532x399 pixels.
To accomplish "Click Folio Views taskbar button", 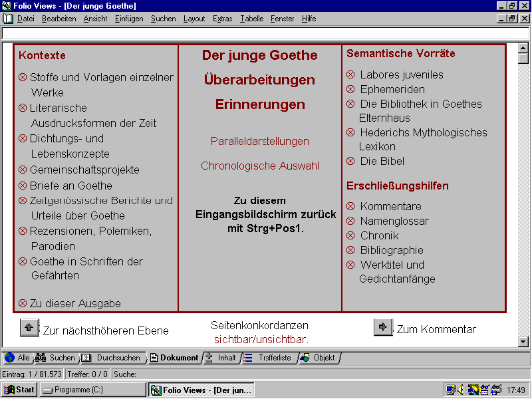I will (201, 390).
